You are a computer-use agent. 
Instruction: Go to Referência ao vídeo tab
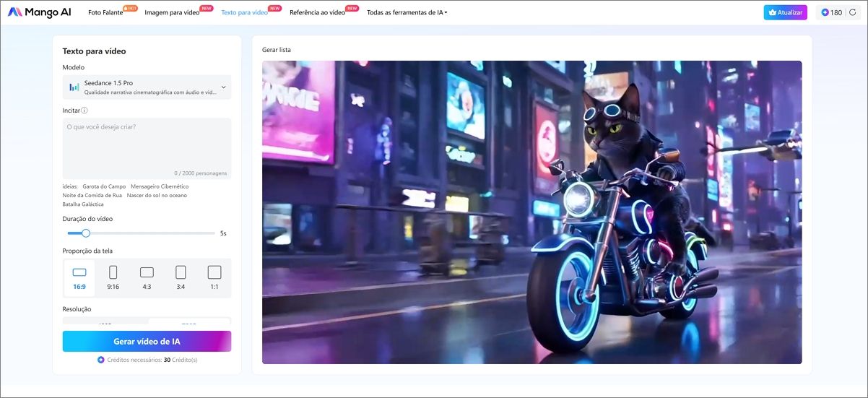point(317,12)
